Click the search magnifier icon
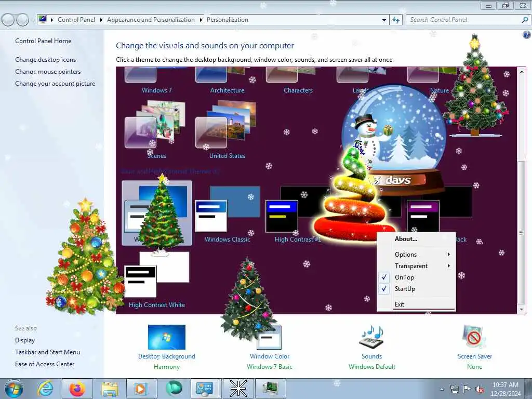Image resolution: width=532 pixels, height=399 pixels. pos(525,20)
